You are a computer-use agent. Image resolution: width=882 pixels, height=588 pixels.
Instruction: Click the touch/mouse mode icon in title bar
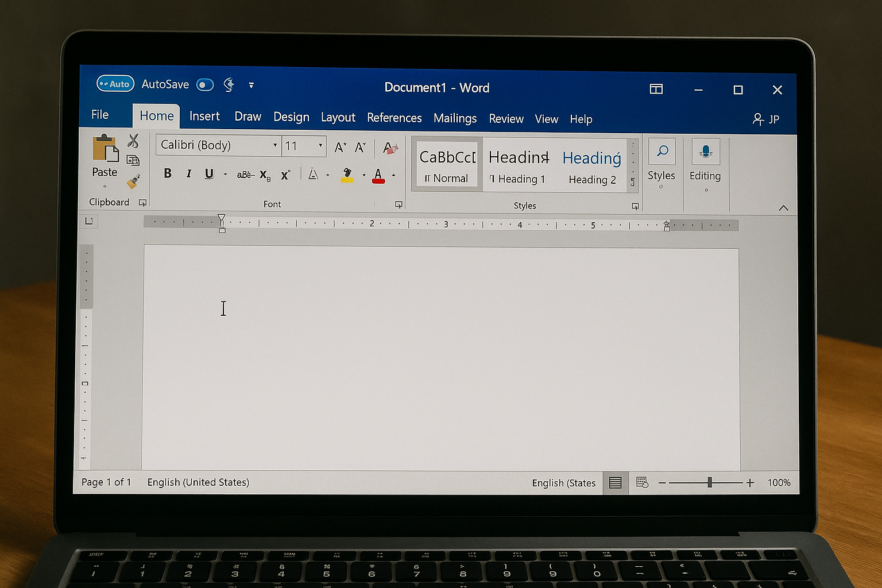(229, 85)
